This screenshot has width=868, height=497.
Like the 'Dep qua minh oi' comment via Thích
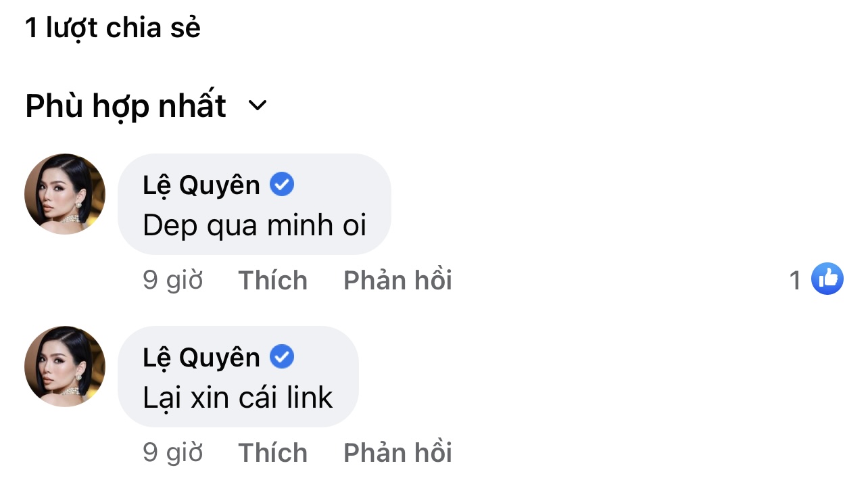(x=273, y=280)
